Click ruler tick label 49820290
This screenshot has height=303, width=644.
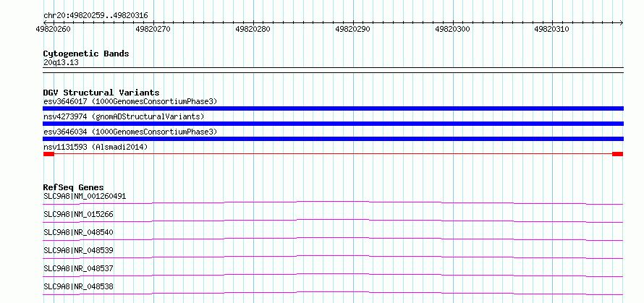tap(353, 29)
